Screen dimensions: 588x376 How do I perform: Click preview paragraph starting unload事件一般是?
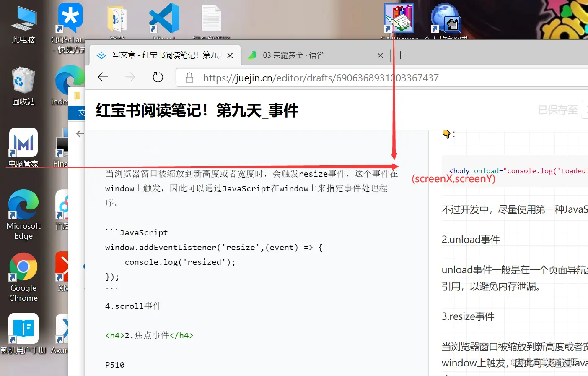(515, 278)
